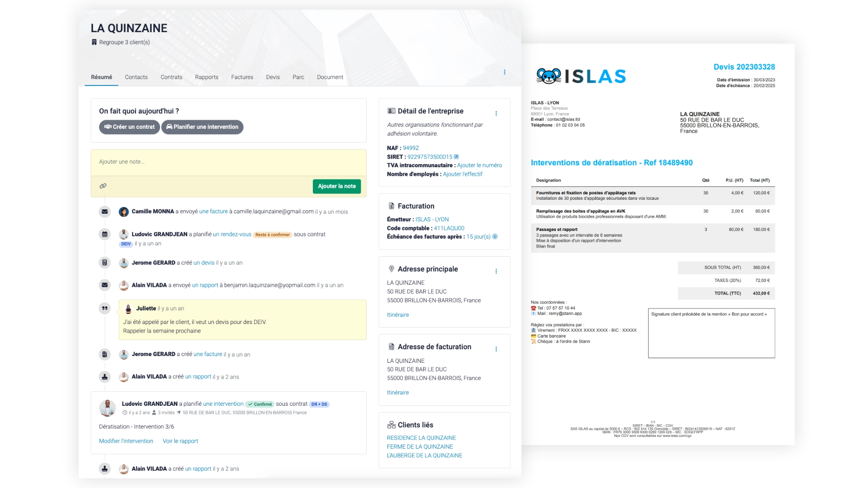
Task: Click the attachment icon in the note area
Action: (x=103, y=186)
